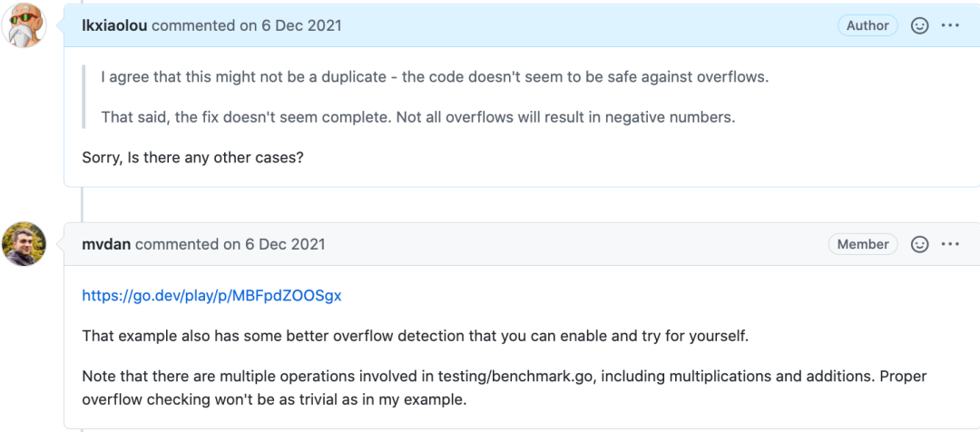Click the lkxiaolou username link

pos(115,25)
